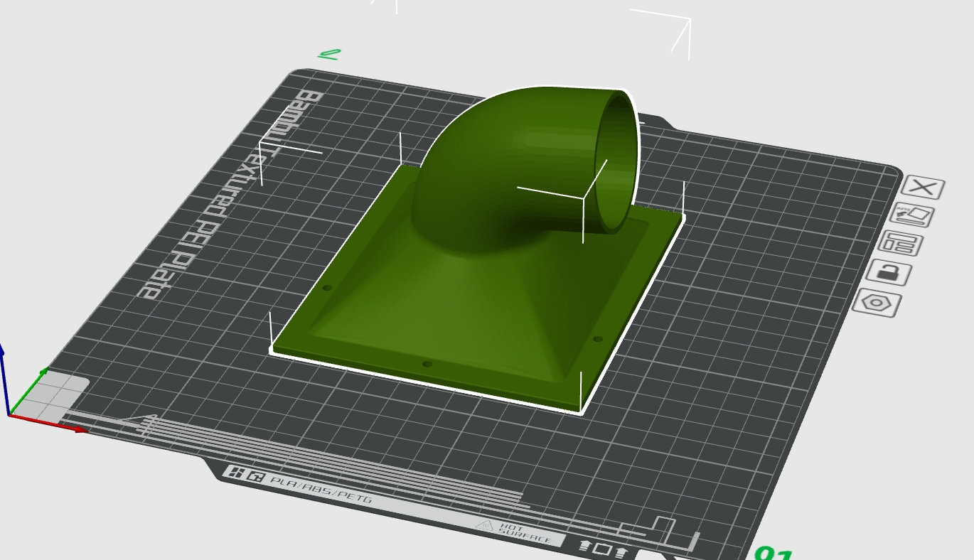This screenshot has width=974, height=560.
Task: Click the green pencil edit plate name icon
Action: click(x=330, y=54)
